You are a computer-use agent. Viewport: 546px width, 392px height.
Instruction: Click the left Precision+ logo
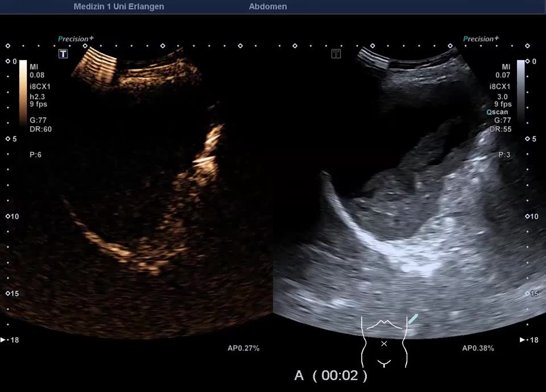click(76, 39)
